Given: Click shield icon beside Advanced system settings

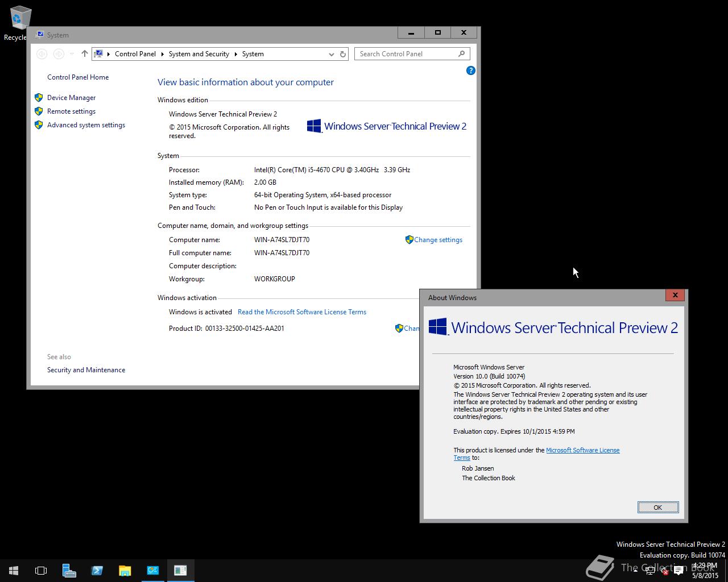Looking at the screenshot, I should [39, 125].
